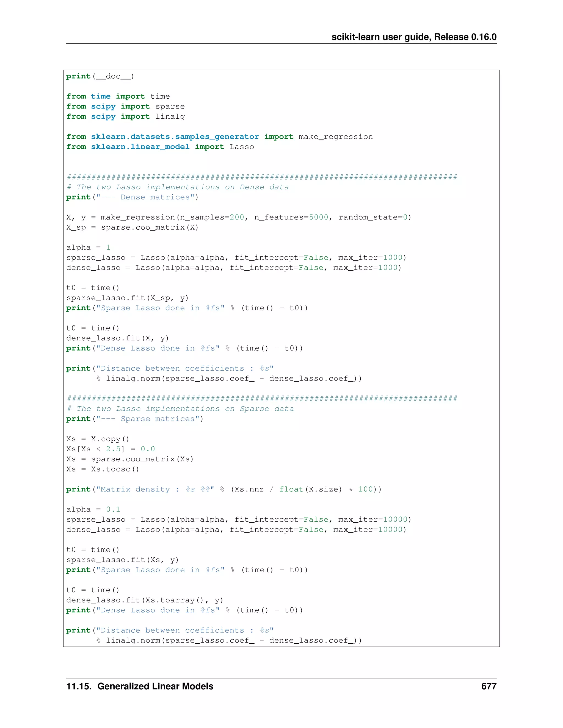
Task: Click the line print("--- Dense matrices")
Action: pos(133,197)
